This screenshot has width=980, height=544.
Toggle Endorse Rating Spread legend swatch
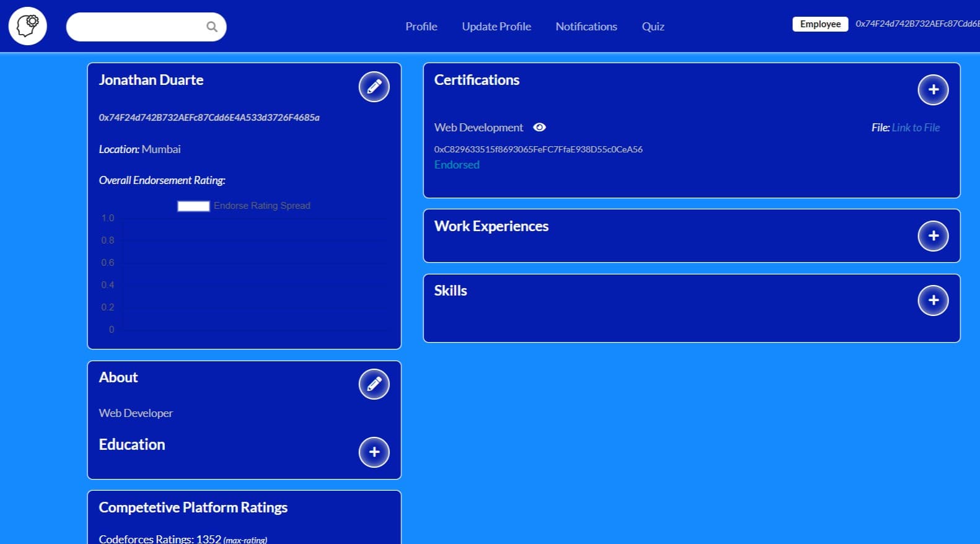pyautogui.click(x=193, y=206)
